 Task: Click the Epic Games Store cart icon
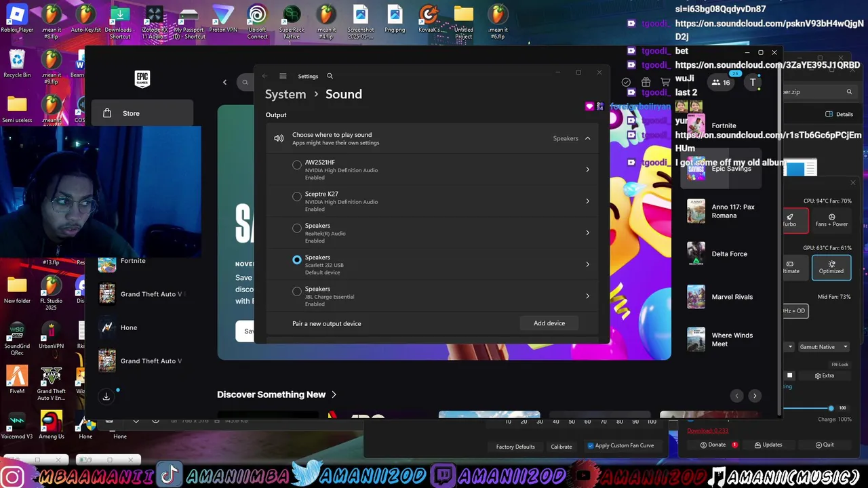[x=665, y=82]
